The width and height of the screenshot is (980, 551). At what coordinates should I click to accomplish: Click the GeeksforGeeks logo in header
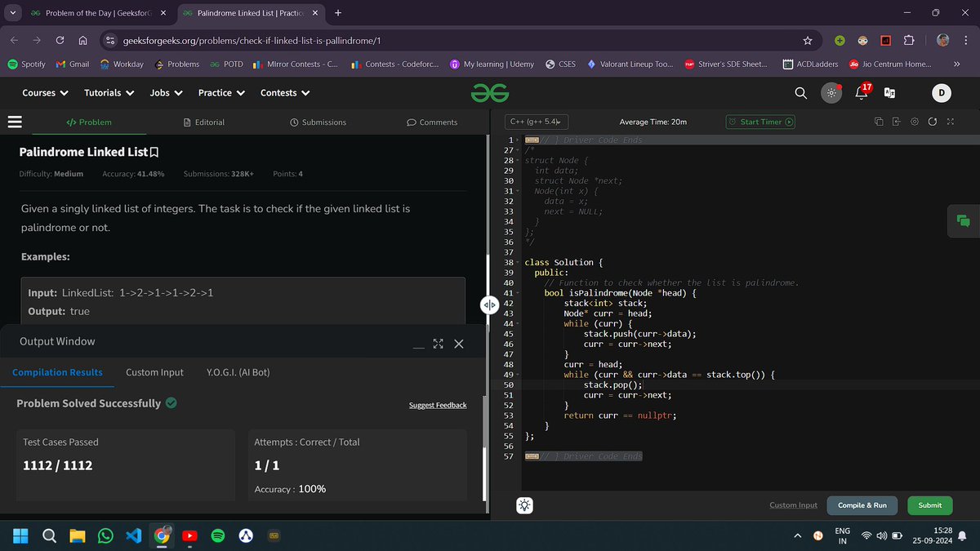coord(489,93)
